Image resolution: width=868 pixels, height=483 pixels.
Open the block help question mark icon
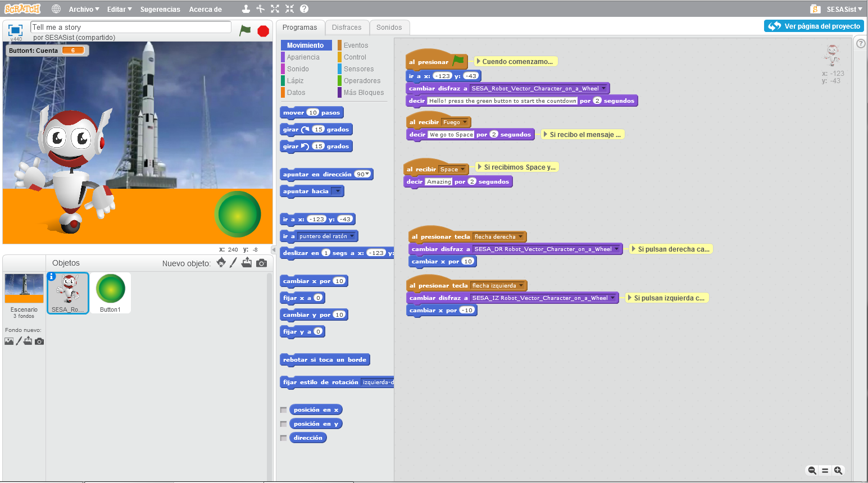(x=860, y=43)
